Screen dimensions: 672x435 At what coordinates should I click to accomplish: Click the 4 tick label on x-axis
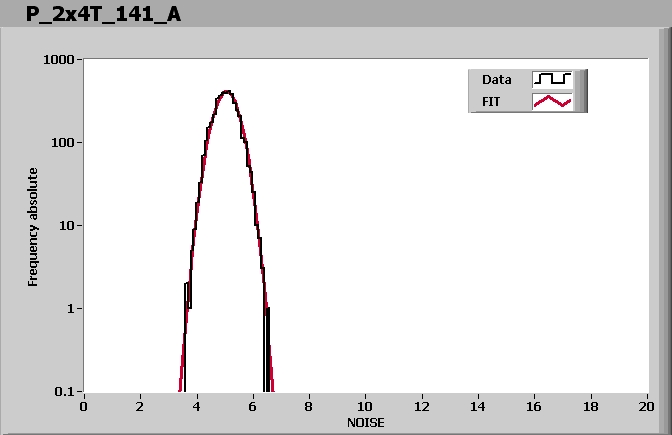coord(197,406)
